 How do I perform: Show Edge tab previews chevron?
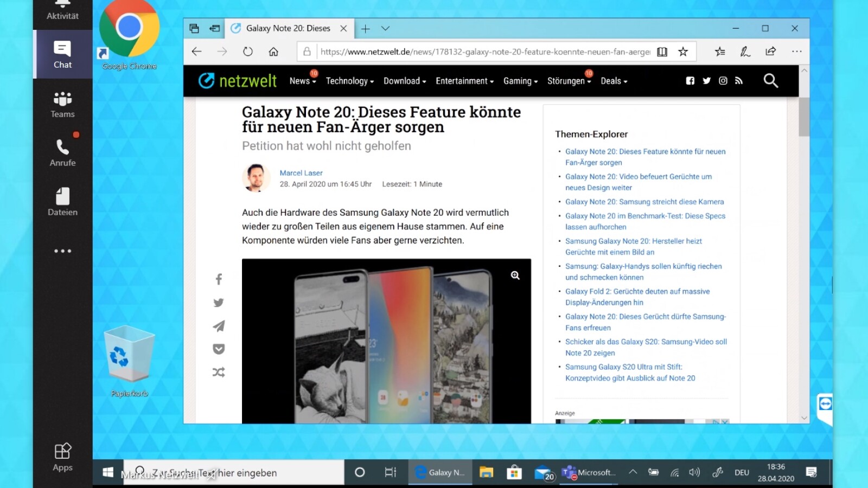coord(385,28)
